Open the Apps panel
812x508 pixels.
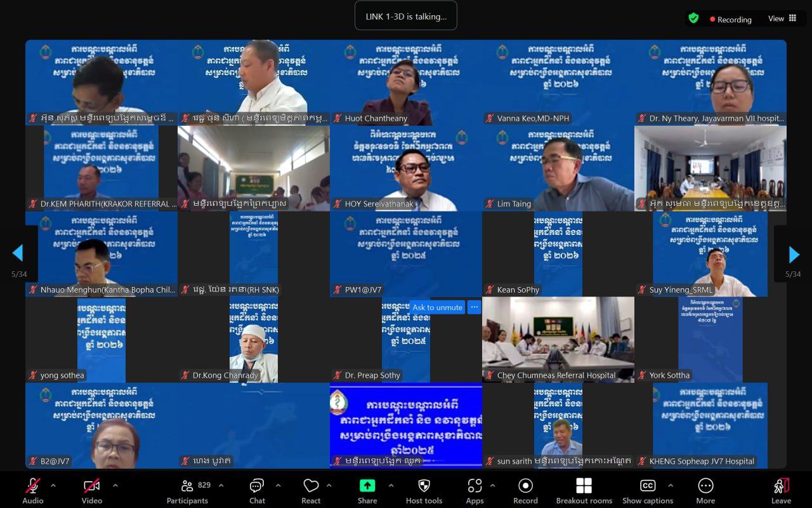(x=475, y=486)
